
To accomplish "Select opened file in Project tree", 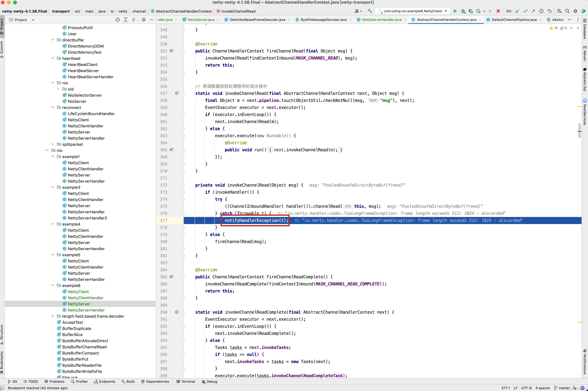I will point(117,20).
